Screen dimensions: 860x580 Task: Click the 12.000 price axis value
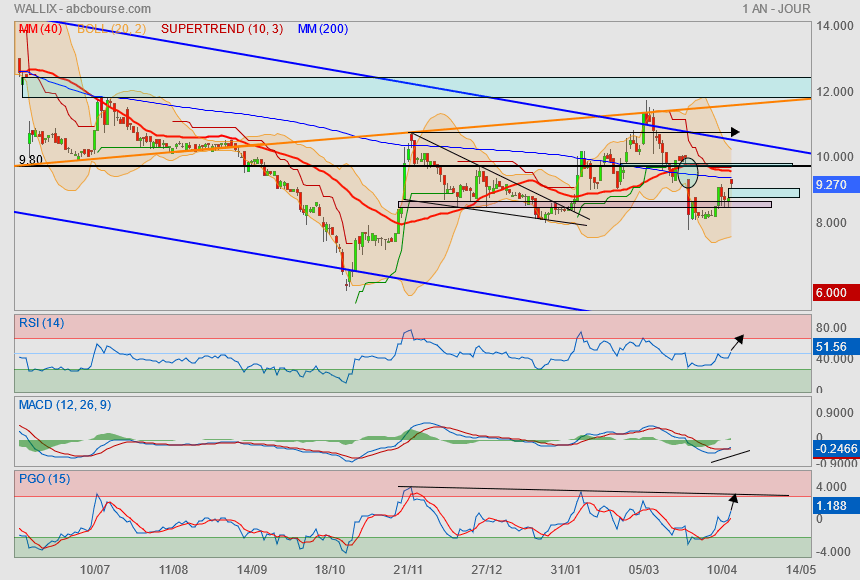click(x=835, y=92)
